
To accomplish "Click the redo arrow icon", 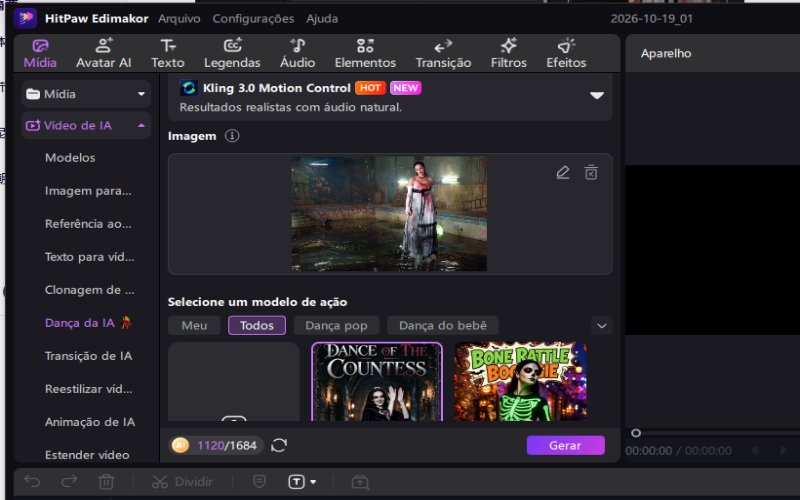I will 69,481.
